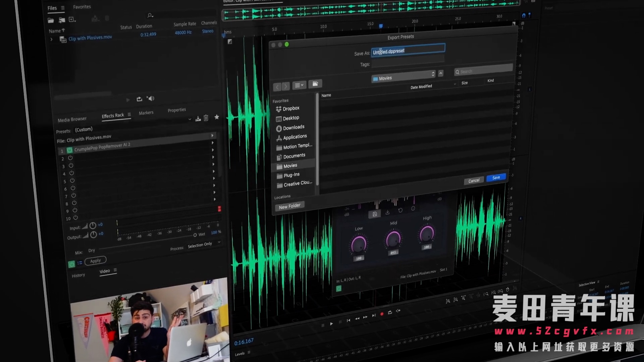This screenshot has width=644, height=362.
Task: Save Effects Rack preset icon
Action: tap(198, 118)
